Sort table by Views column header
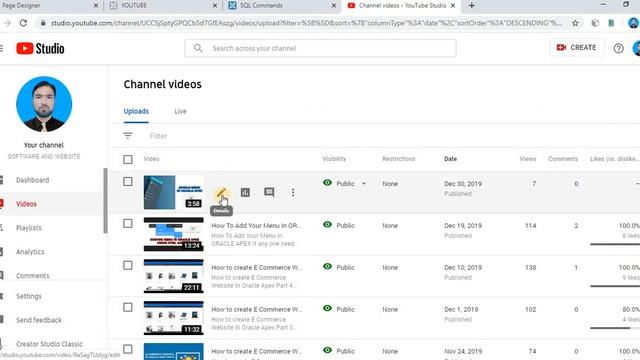The width and height of the screenshot is (640, 360). [x=527, y=159]
